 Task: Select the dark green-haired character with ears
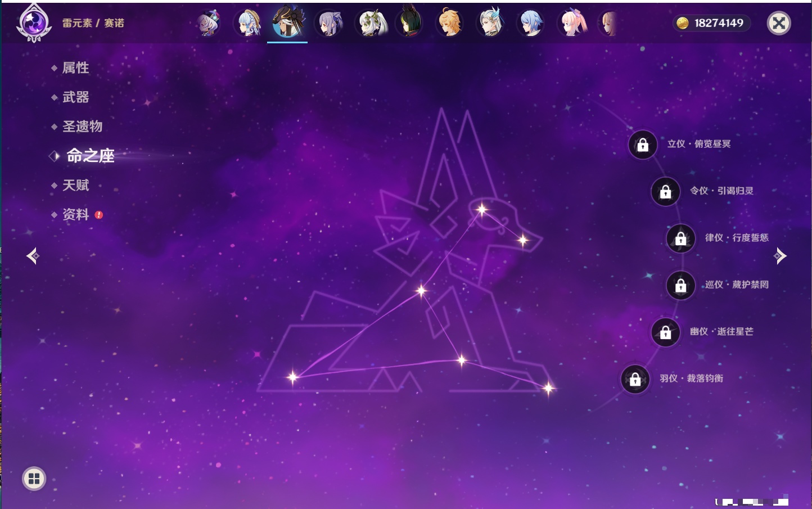pyautogui.click(x=409, y=22)
